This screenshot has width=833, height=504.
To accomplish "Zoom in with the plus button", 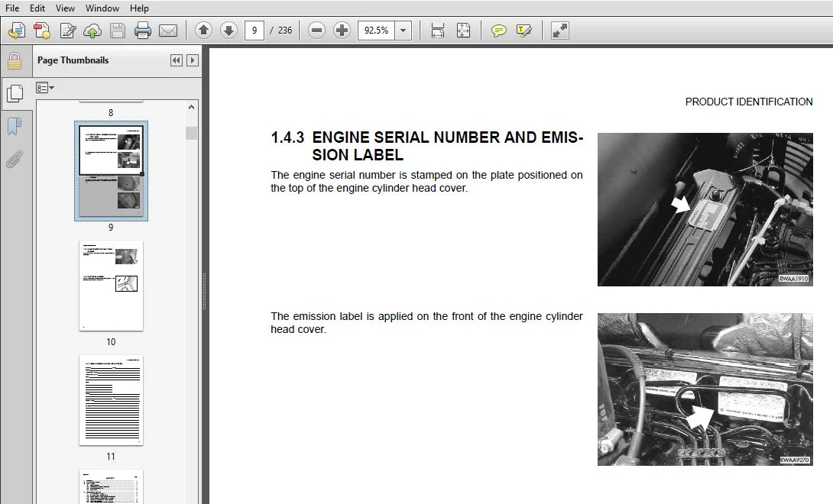I will click(342, 31).
